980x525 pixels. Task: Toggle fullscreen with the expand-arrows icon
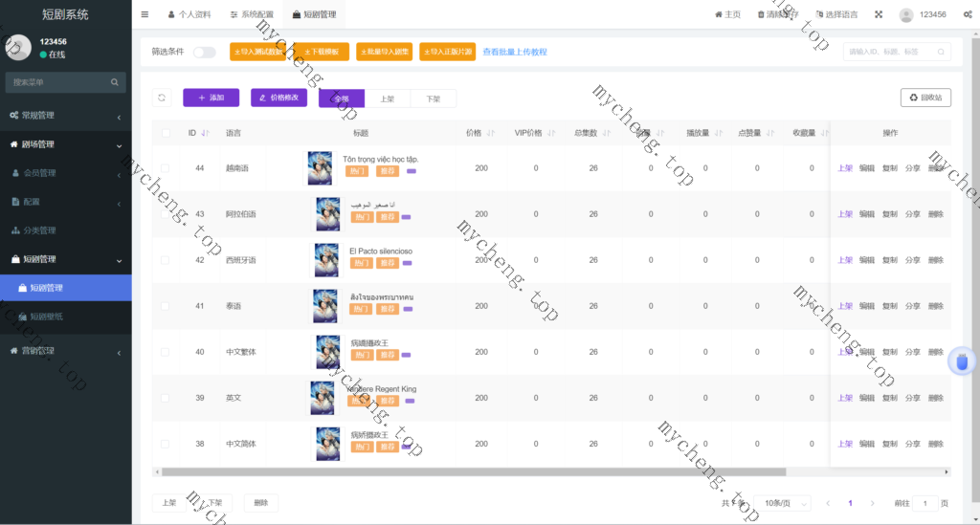879,14
